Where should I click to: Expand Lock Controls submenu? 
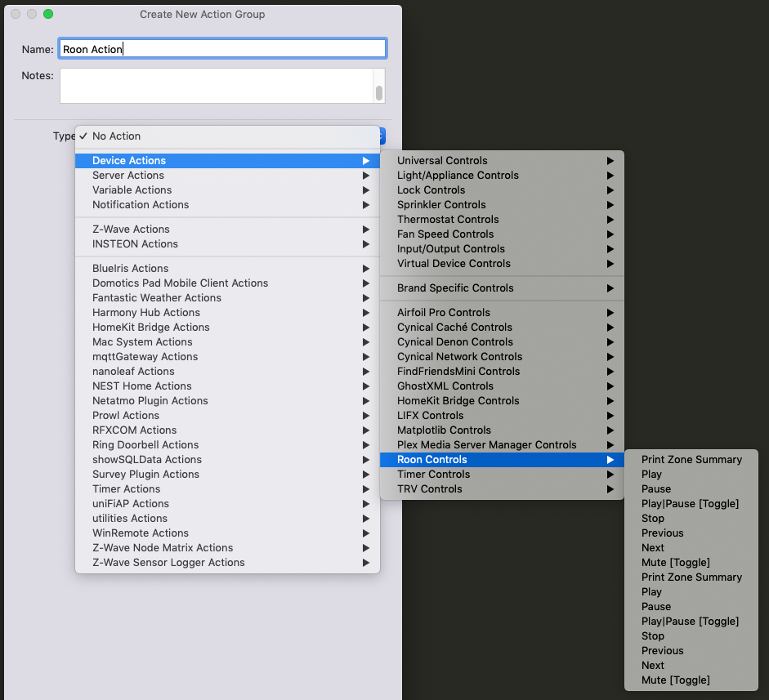503,190
